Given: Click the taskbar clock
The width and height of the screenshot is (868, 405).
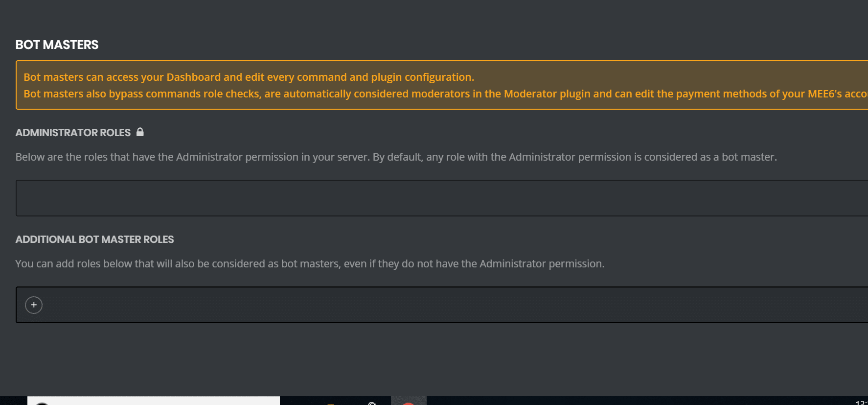Looking at the screenshot, I should click(861, 402).
